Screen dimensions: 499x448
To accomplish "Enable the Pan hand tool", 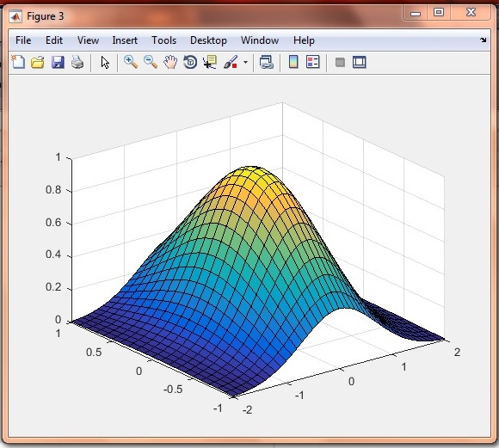I will [x=170, y=62].
